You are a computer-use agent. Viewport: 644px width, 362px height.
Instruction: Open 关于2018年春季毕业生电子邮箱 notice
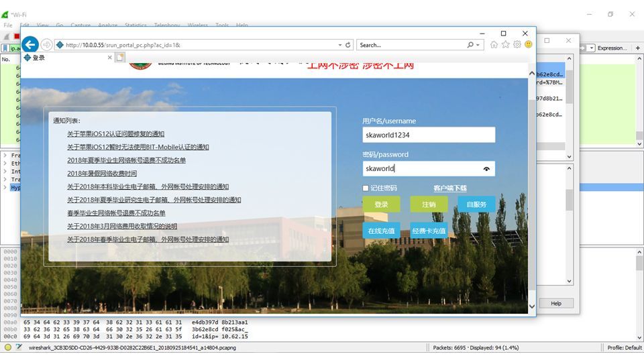[148, 239]
